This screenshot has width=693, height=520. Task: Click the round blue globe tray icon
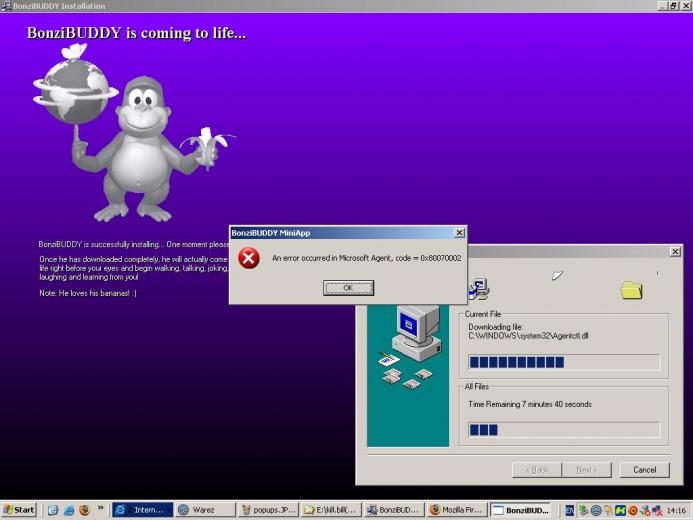tap(596, 511)
